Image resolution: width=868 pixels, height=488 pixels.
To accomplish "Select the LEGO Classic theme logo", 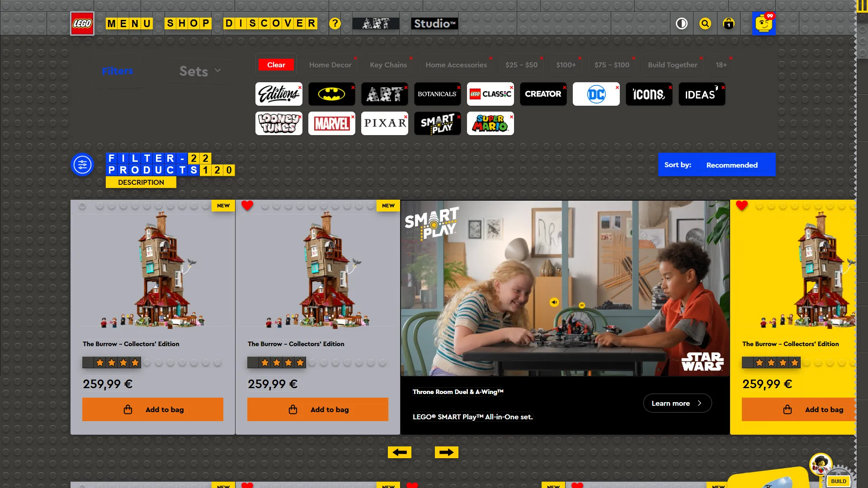I will (x=490, y=94).
